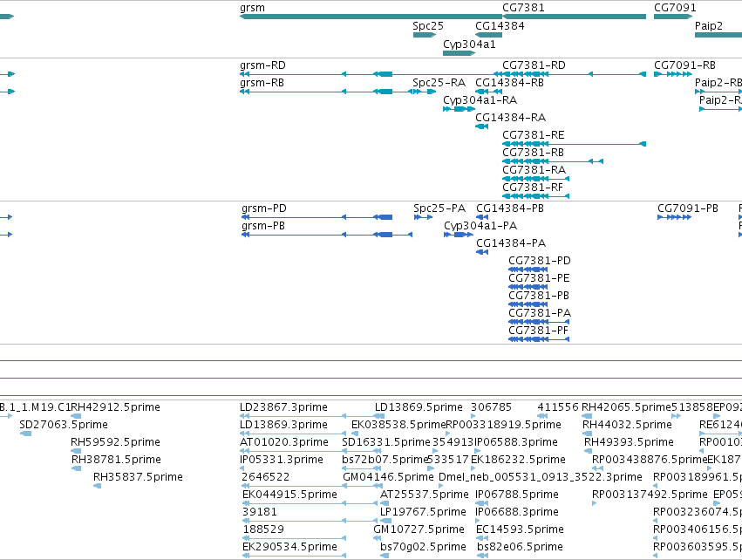Screen dimensions: 742x560
Task: Click the LP19767.5prime EST
Action: (x=385, y=521)
